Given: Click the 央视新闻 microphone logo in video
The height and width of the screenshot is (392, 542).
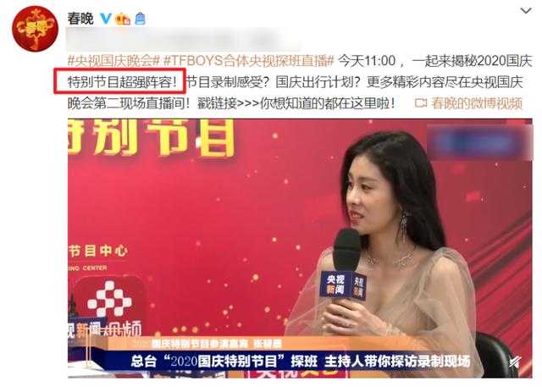Looking at the screenshot, I should (x=343, y=285).
